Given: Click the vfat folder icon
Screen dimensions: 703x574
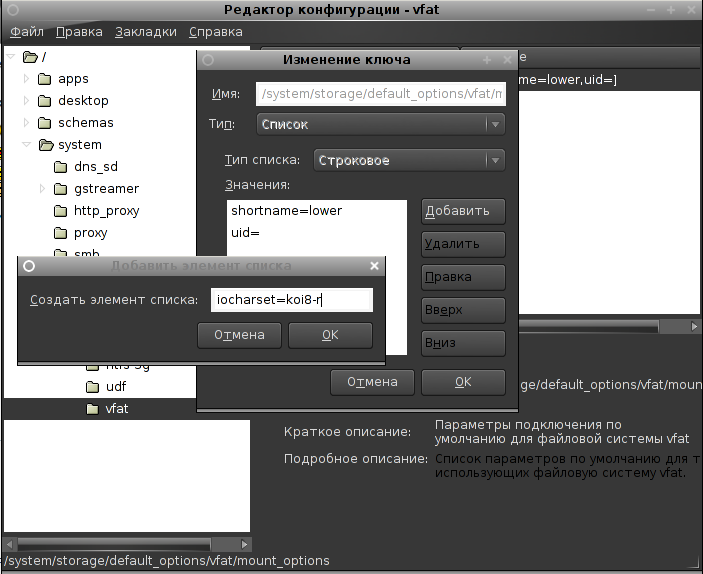Looking at the screenshot, I should pos(92,409).
